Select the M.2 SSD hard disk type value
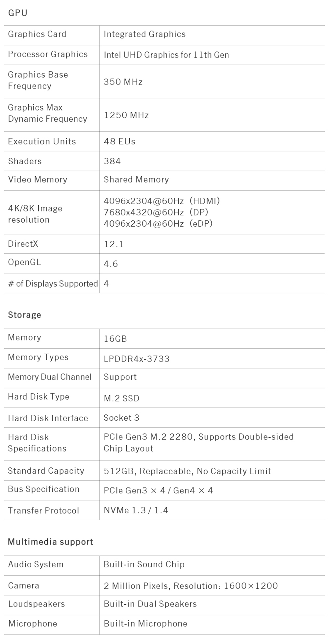The image size is (329, 644). 121,398
